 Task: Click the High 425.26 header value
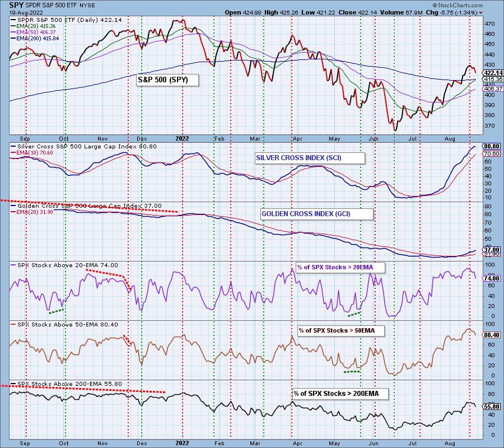281,12
